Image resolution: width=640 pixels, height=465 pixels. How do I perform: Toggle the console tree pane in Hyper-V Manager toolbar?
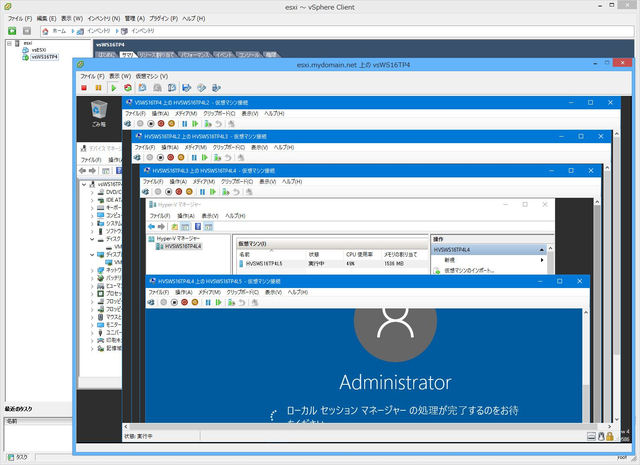[x=185, y=227]
